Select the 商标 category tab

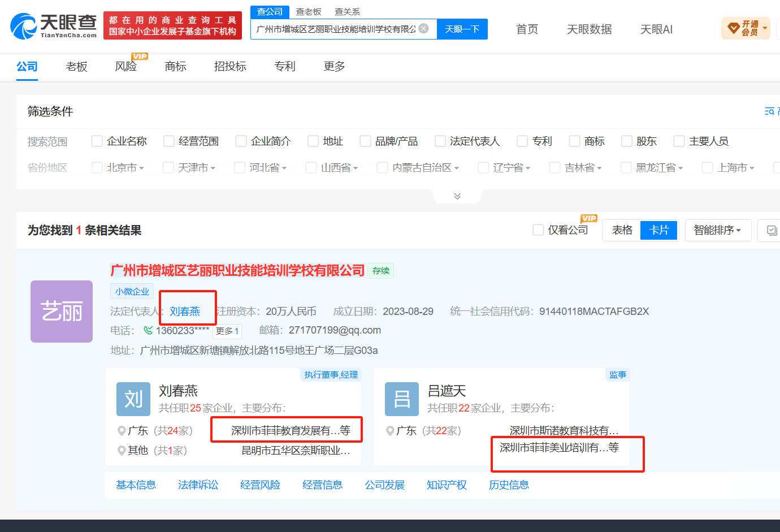tap(175, 67)
